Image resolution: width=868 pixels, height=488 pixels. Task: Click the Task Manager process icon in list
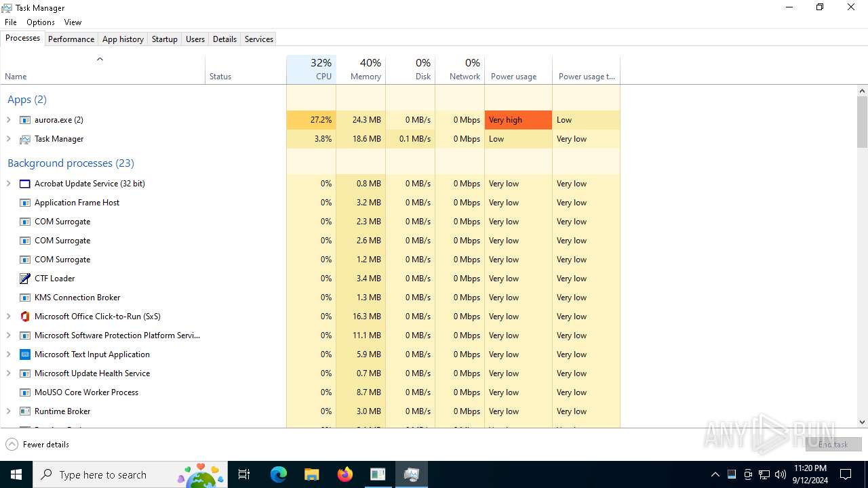pos(25,139)
